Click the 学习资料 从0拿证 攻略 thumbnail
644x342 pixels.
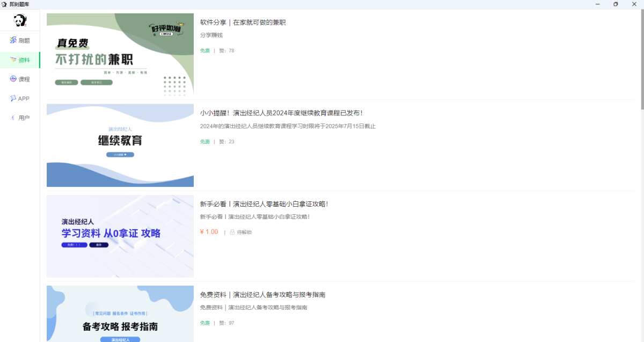[x=120, y=236]
